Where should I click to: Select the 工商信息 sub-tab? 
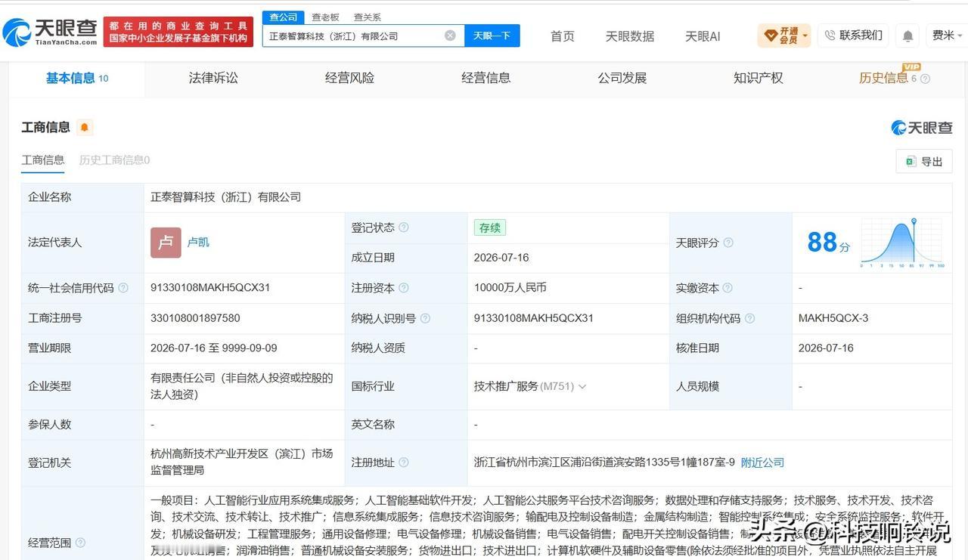(43, 160)
